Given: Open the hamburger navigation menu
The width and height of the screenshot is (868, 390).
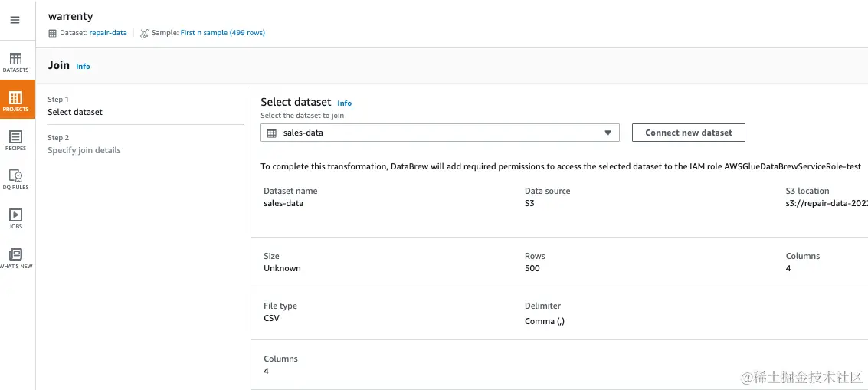Looking at the screenshot, I should point(15,20).
